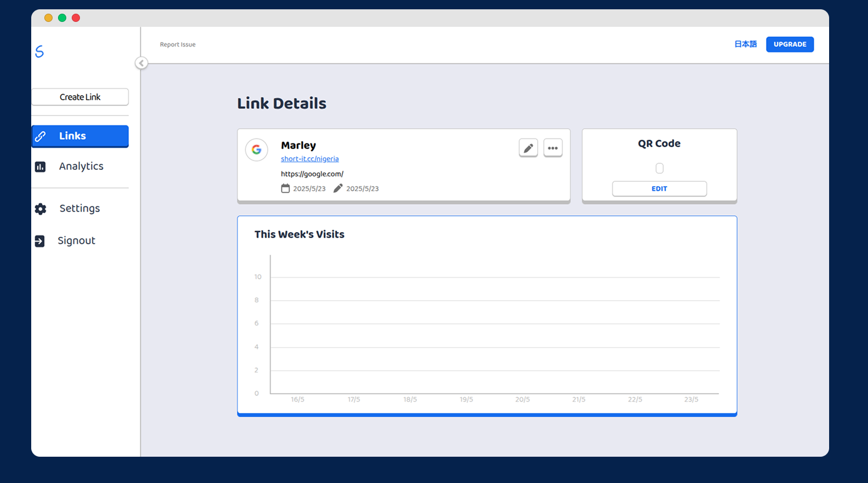
Task: Click the Settings gear icon
Action: tap(41, 209)
